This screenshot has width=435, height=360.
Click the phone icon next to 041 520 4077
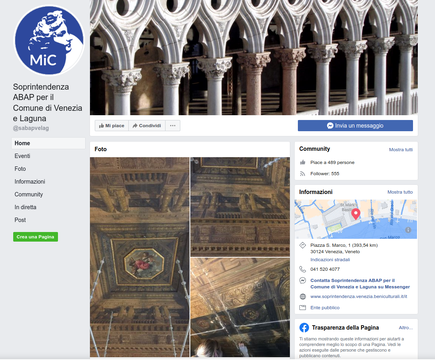point(302,269)
